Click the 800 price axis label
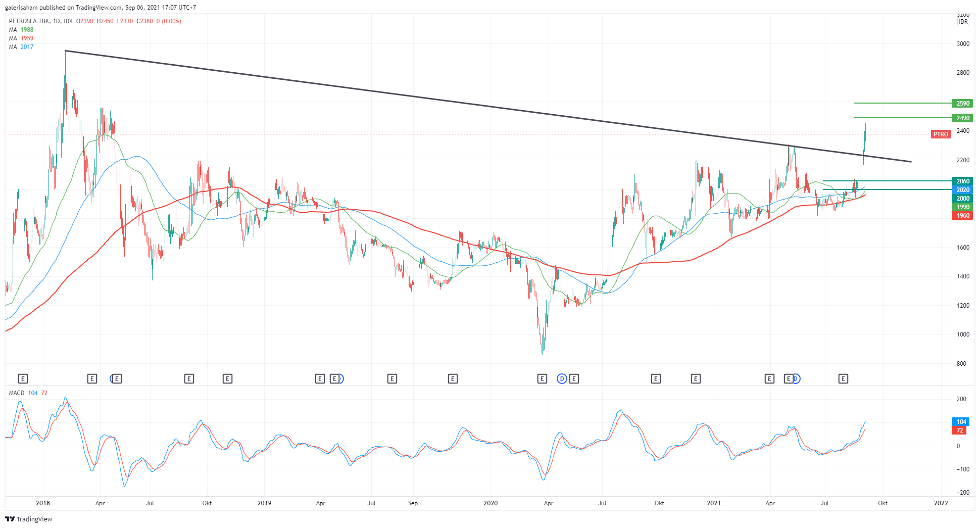980x528 pixels. point(961,364)
